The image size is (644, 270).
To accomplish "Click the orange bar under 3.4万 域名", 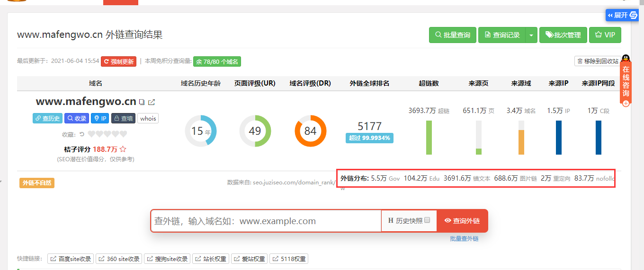I will (x=521, y=142).
